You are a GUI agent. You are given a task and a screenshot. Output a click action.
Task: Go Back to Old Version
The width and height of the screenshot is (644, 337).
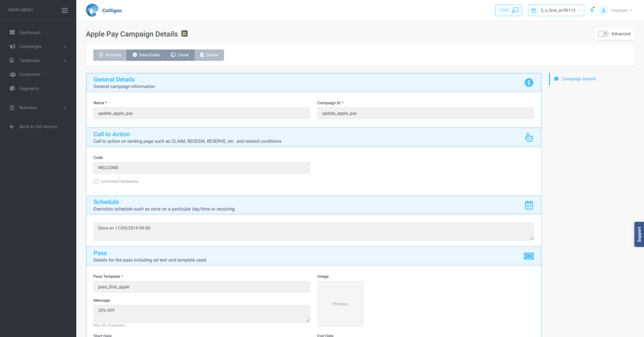(x=38, y=127)
